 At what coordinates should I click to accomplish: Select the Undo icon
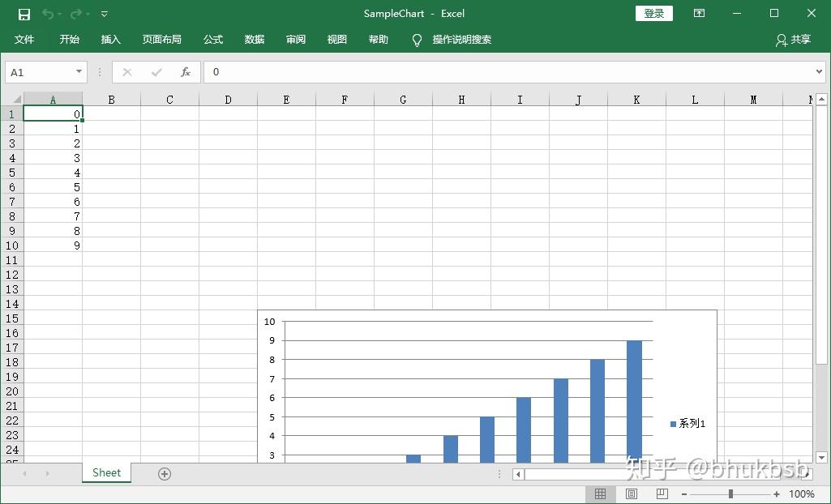pos(49,14)
